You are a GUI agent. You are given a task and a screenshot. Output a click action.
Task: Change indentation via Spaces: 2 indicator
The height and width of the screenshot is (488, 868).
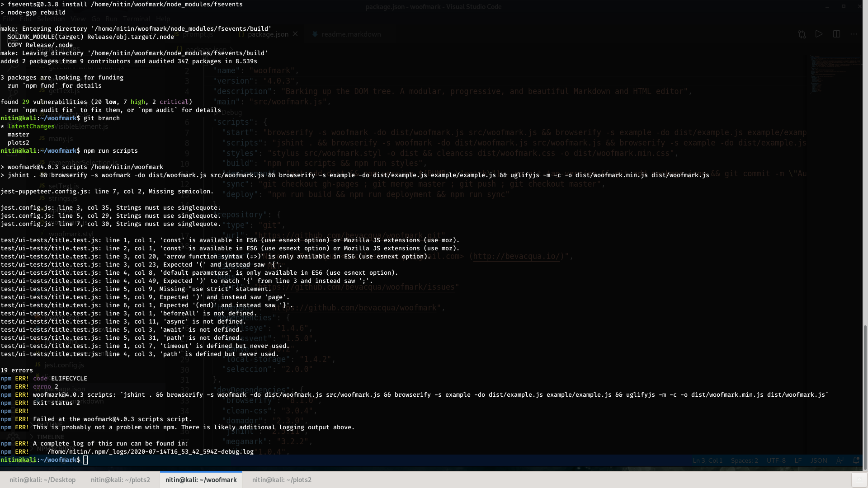coord(744,460)
